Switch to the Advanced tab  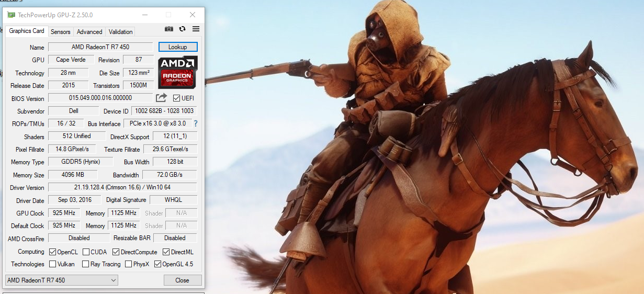coord(89,31)
